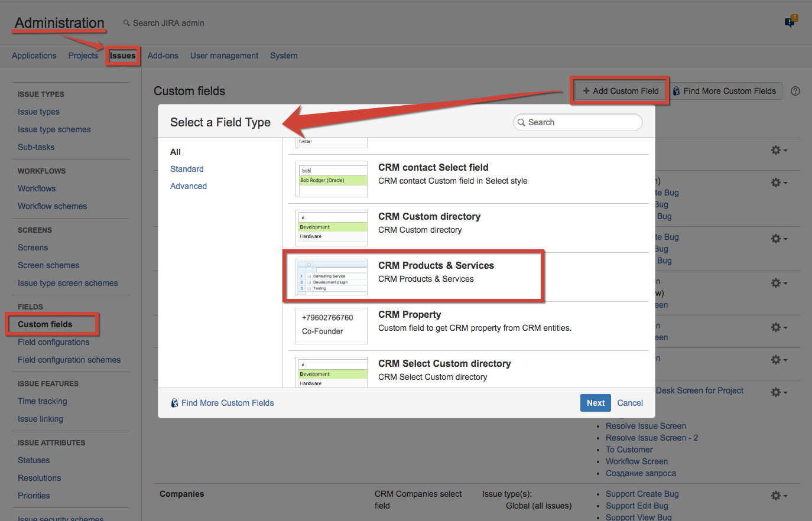Click the help question mark icon
The image size is (812, 521).
[x=795, y=91]
